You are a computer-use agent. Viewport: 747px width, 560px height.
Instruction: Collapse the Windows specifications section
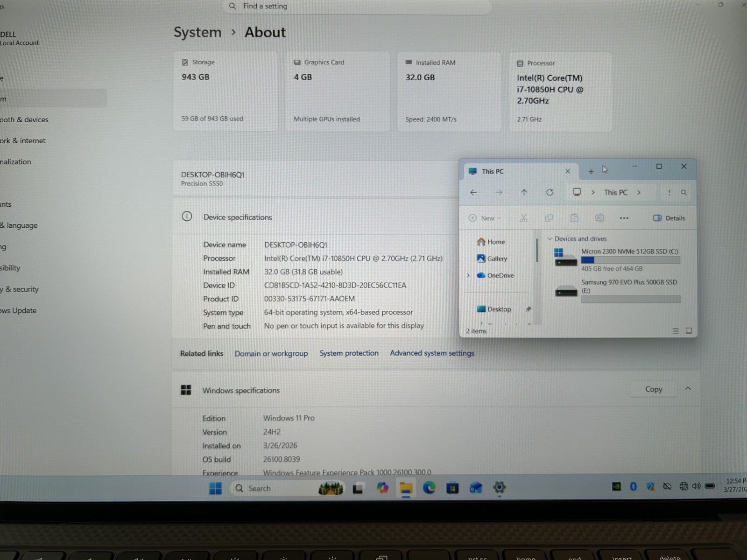688,389
